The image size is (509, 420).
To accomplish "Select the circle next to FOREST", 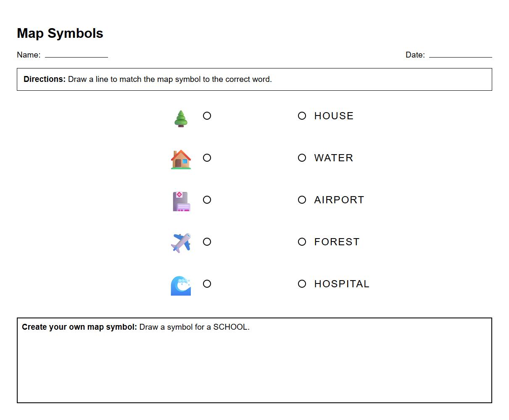I will [x=302, y=242].
